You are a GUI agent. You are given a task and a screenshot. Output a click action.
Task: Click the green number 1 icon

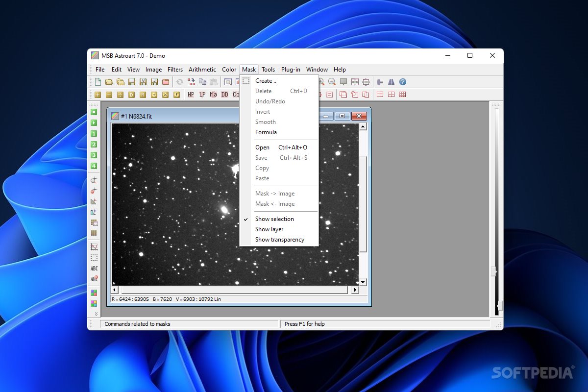pyautogui.click(x=94, y=133)
